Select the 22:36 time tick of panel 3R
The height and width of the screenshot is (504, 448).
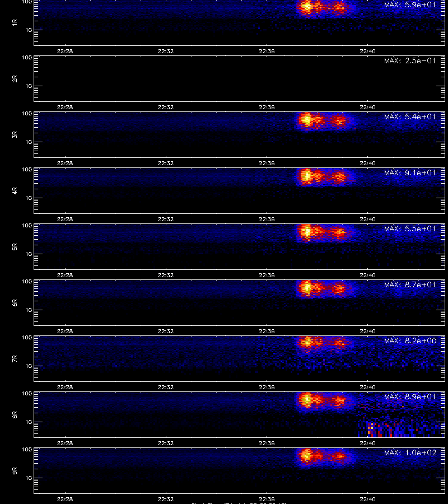pyautogui.click(x=267, y=163)
